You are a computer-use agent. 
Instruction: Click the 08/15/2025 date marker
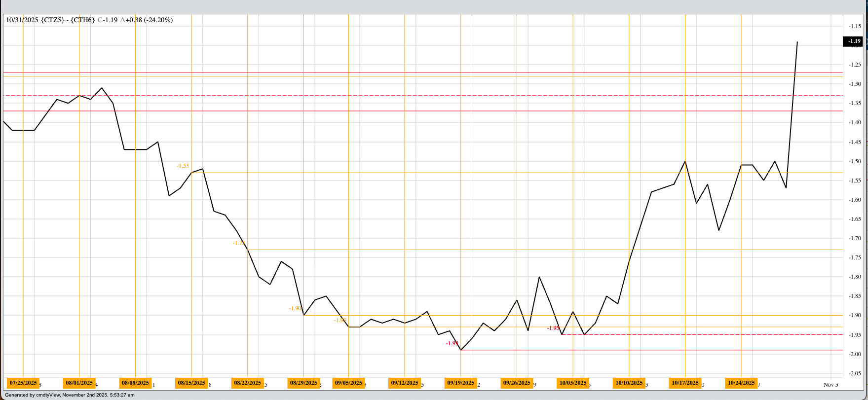tap(191, 383)
